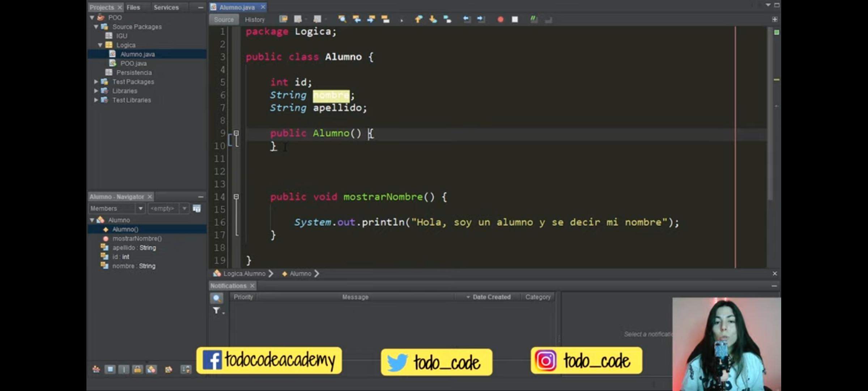Select IGU package in project tree

[122, 36]
